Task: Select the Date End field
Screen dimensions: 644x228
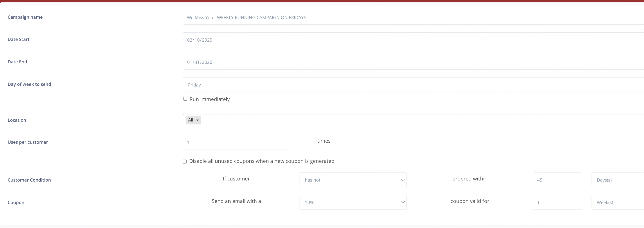Action: coord(412,62)
